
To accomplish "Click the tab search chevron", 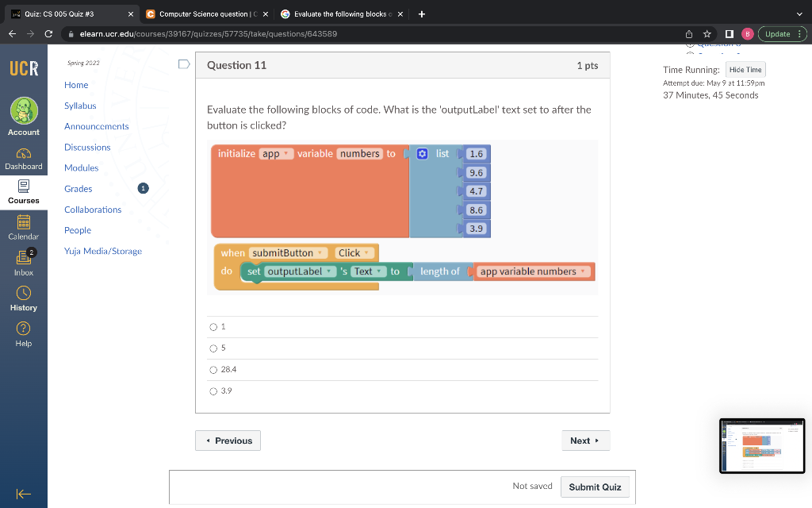I will pyautogui.click(x=799, y=14).
